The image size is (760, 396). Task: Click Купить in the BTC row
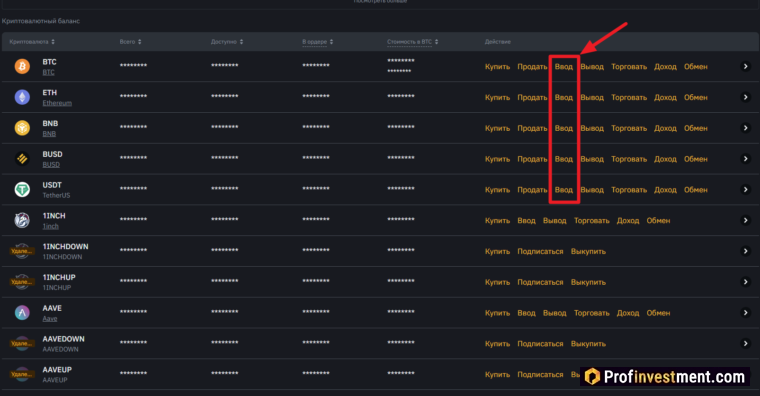(497, 67)
